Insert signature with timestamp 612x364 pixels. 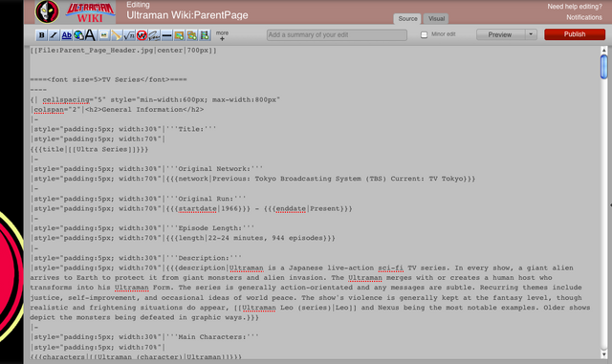pos(154,35)
